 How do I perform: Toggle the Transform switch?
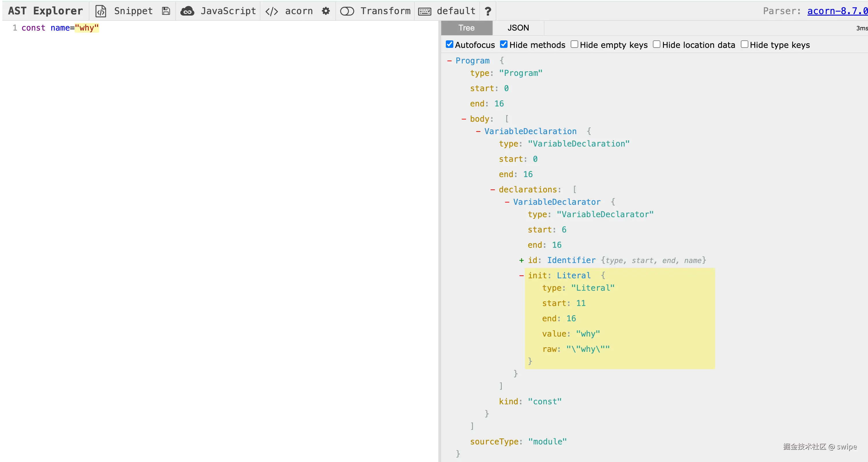coord(347,11)
